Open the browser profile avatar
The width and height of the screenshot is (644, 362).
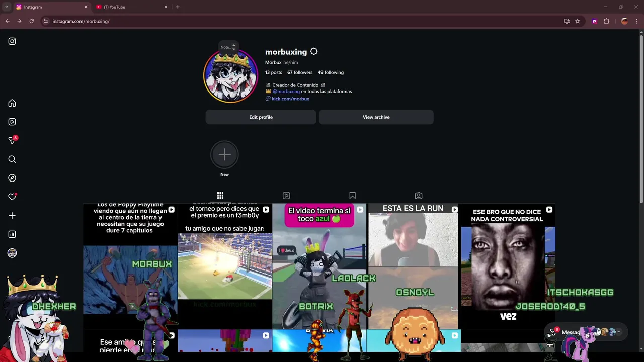click(624, 21)
